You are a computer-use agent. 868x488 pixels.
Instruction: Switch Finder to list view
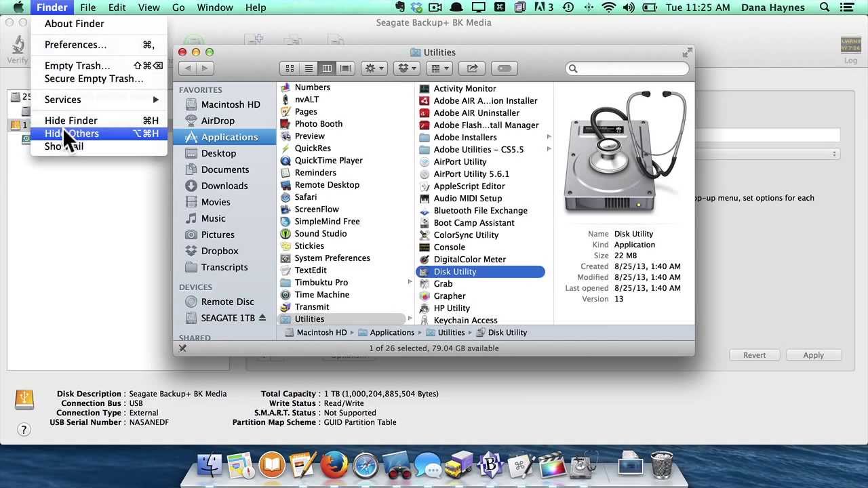point(309,68)
